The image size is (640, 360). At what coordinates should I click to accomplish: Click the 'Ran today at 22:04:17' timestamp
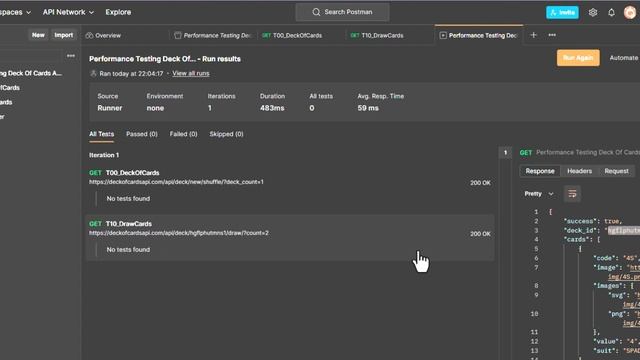click(131, 73)
